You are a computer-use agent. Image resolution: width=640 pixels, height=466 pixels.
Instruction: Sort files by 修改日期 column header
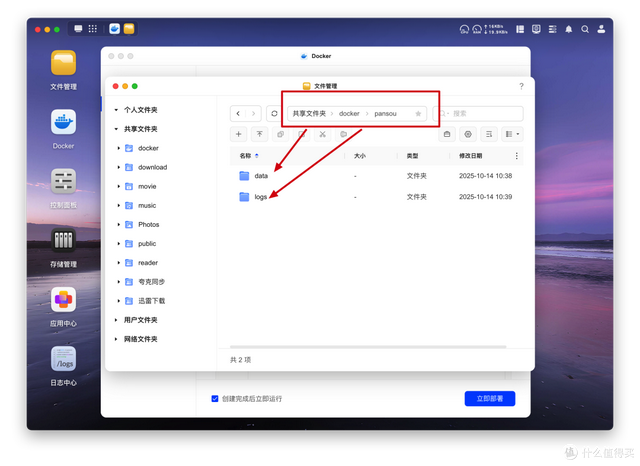(x=471, y=156)
